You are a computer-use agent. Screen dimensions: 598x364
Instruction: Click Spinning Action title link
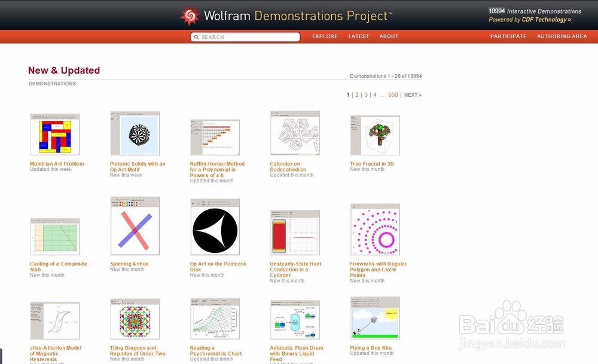pos(129,264)
